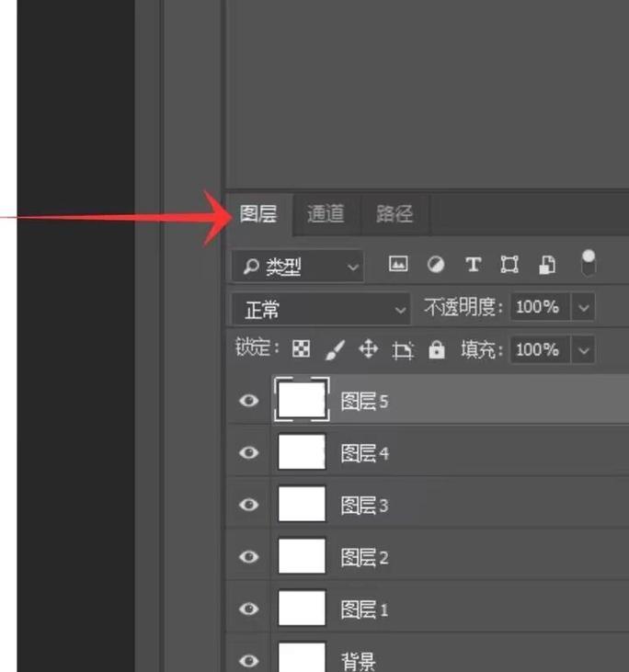Click the 图层 5 layer name
The width and height of the screenshot is (629, 672).
pyautogui.click(x=364, y=402)
